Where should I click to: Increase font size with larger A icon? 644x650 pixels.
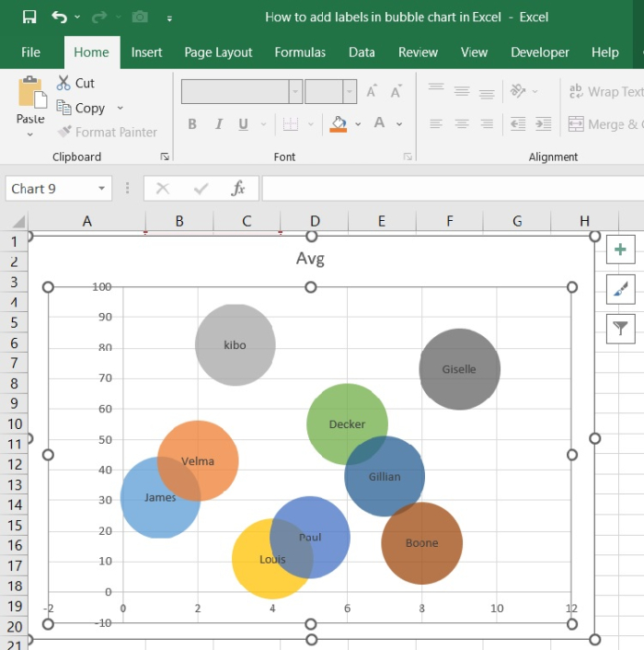[x=372, y=91]
